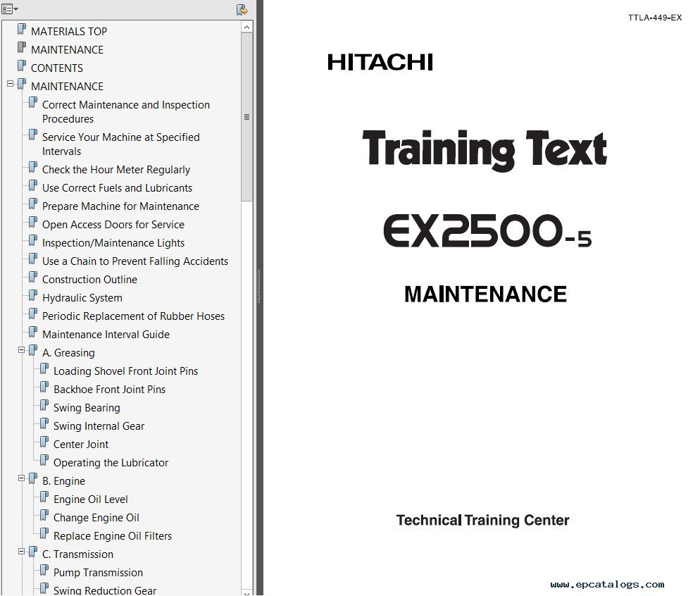The height and width of the screenshot is (596, 700).
Task: Select the MATERIALS TOP bookmark
Action: [x=69, y=31]
